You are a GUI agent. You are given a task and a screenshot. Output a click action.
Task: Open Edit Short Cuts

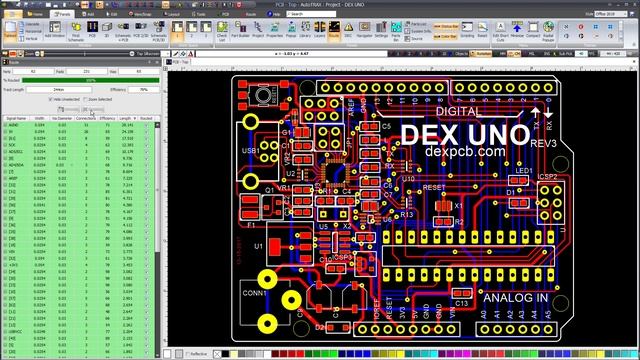pos(500,31)
